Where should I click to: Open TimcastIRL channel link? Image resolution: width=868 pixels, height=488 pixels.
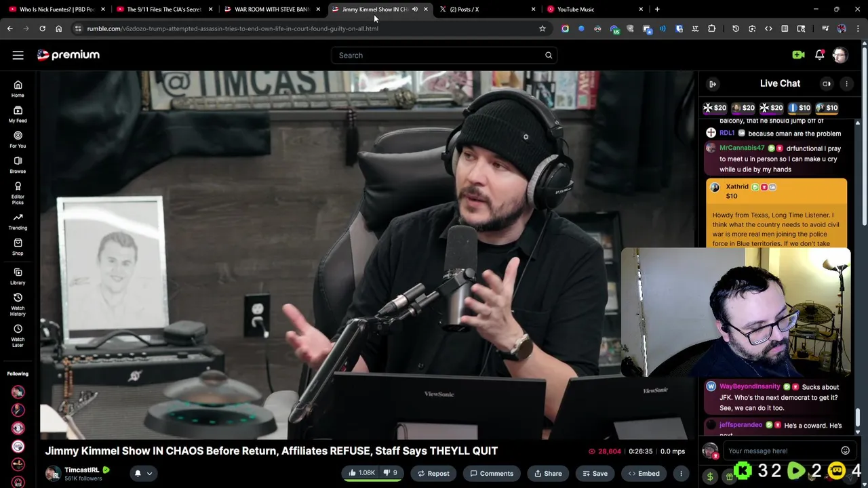click(x=82, y=470)
